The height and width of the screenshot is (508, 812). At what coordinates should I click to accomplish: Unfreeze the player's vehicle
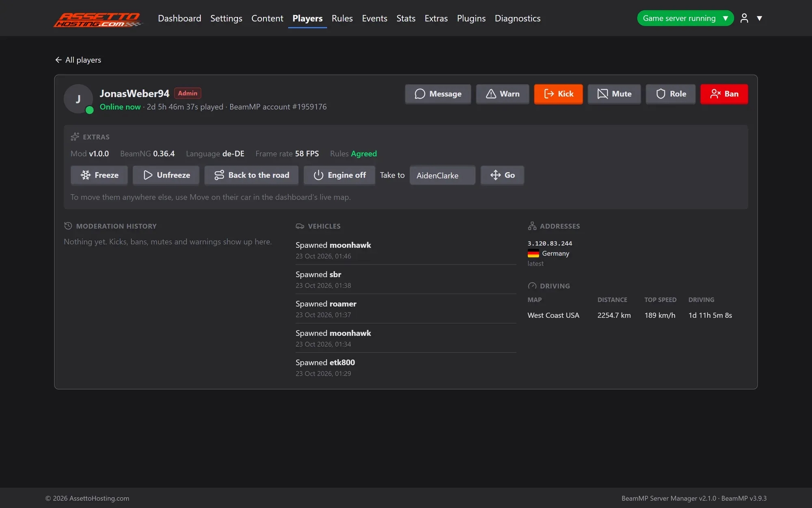166,175
